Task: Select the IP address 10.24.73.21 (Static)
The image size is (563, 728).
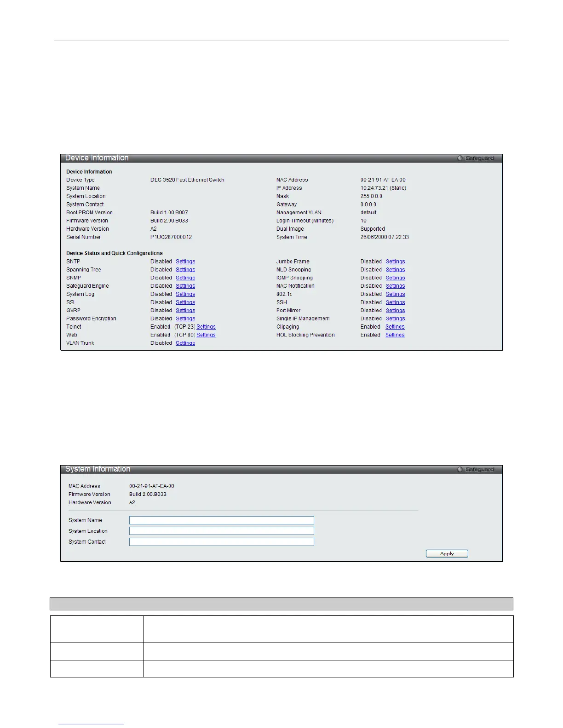Action: click(x=384, y=188)
